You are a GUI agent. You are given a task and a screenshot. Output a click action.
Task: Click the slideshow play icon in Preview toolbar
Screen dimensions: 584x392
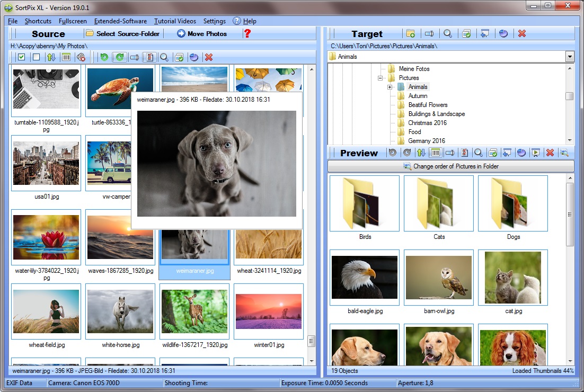click(536, 153)
